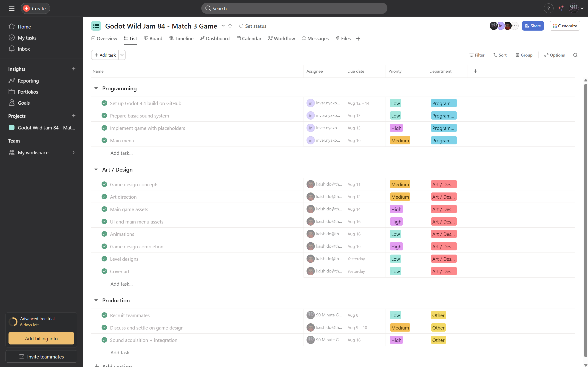Star the project as favorite
588x367 pixels.
point(230,26)
